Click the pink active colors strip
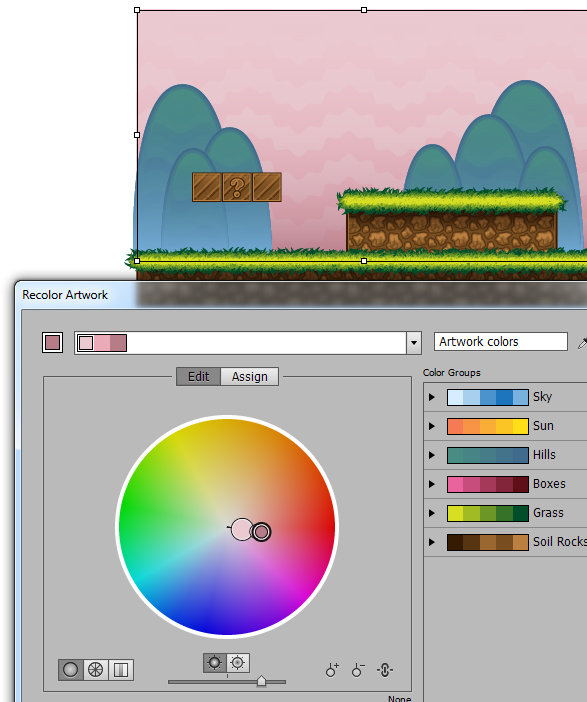587x702 pixels. click(x=102, y=343)
